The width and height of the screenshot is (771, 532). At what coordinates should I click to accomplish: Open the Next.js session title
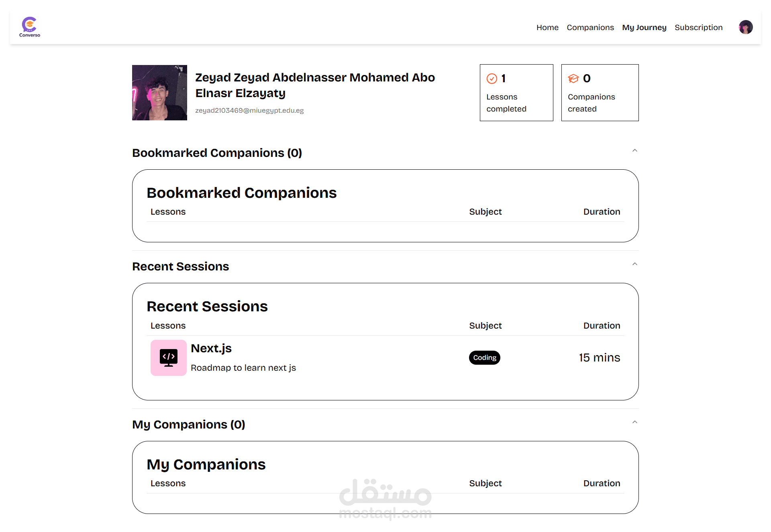pyautogui.click(x=211, y=349)
